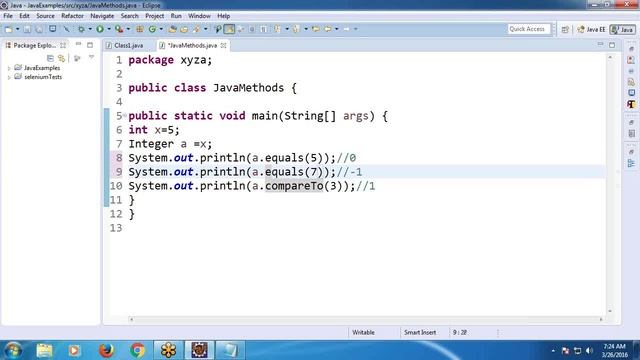
Task: Open the Debug dropdown arrow
Action: (90, 29)
